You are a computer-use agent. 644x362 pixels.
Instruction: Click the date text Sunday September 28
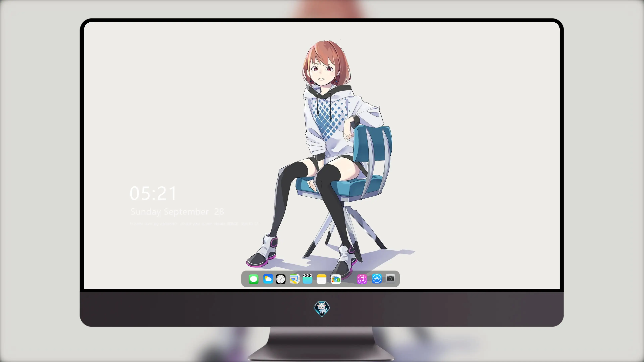pos(177,212)
